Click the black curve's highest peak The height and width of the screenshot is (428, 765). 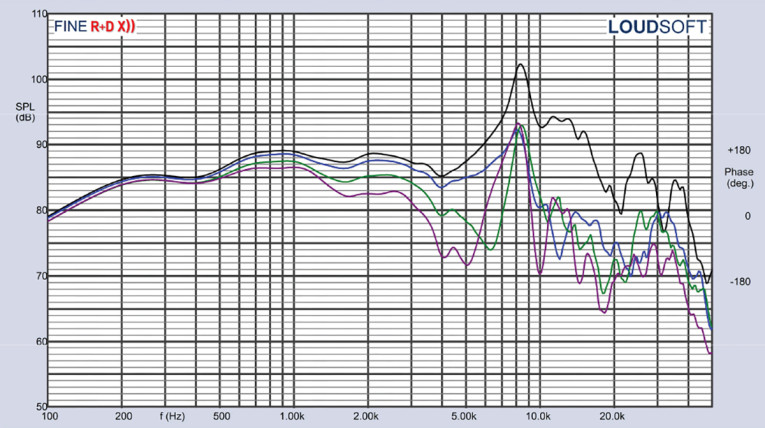tap(520, 65)
